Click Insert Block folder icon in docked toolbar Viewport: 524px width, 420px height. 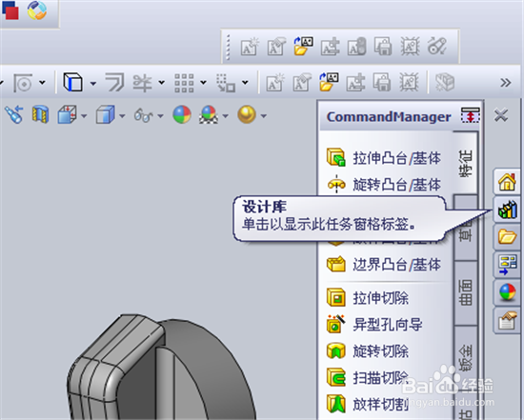coord(329,82)
